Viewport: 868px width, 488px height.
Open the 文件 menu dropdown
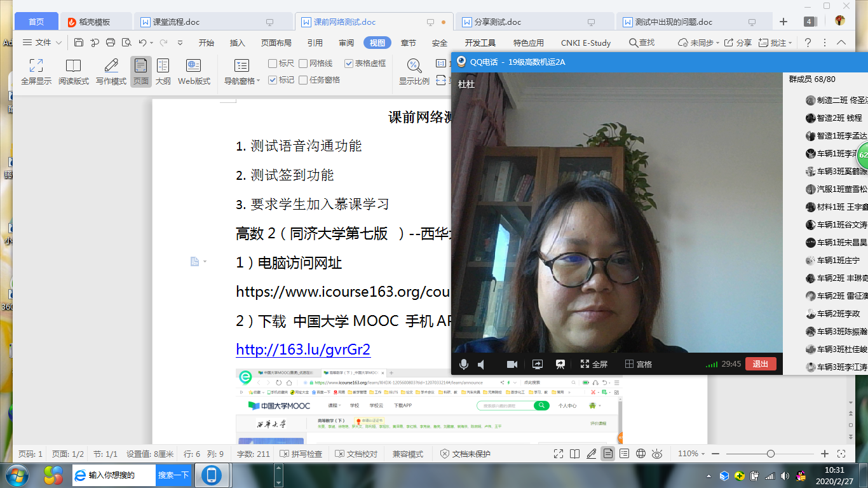pyautogui.click(x=43, y=43)
